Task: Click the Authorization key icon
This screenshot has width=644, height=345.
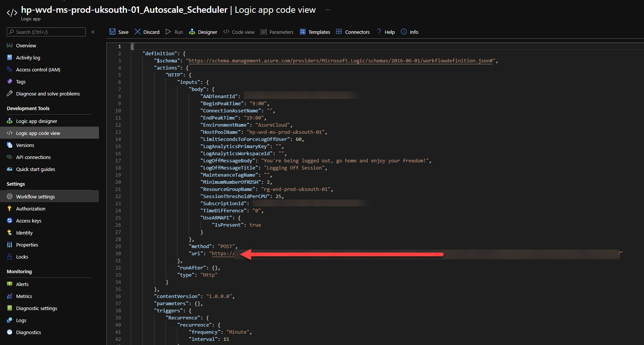Action: tap(10, 209)
